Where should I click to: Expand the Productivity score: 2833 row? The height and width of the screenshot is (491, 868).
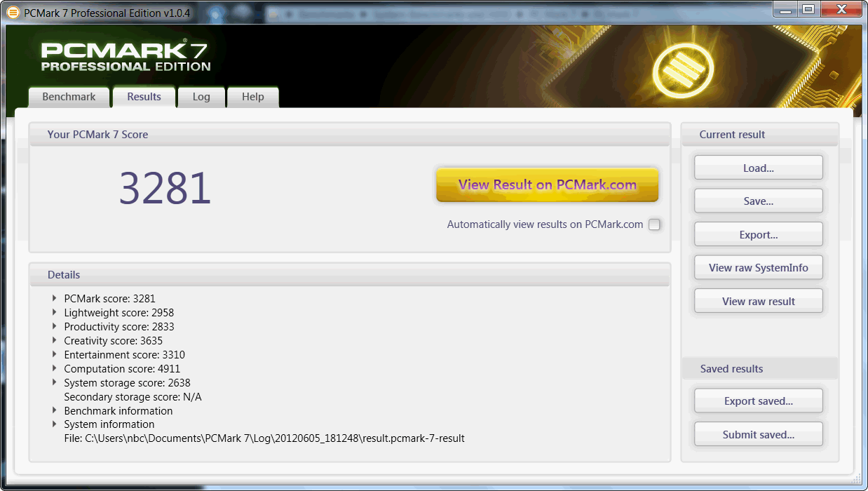[55, 326]
